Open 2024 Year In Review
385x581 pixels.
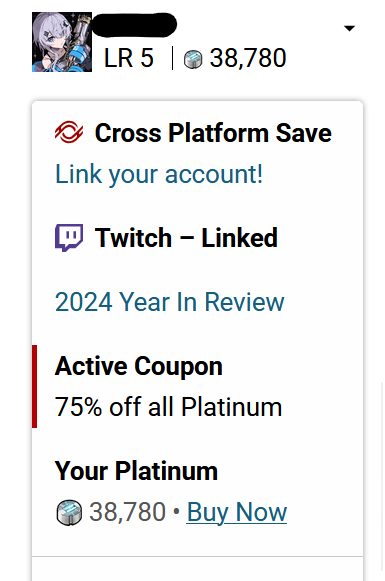coord(170,302)
